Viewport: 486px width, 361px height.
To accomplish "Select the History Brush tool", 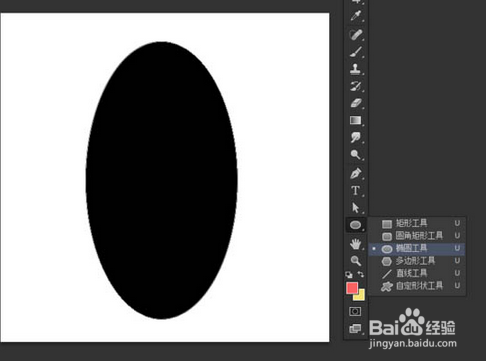I will point(355,86).
